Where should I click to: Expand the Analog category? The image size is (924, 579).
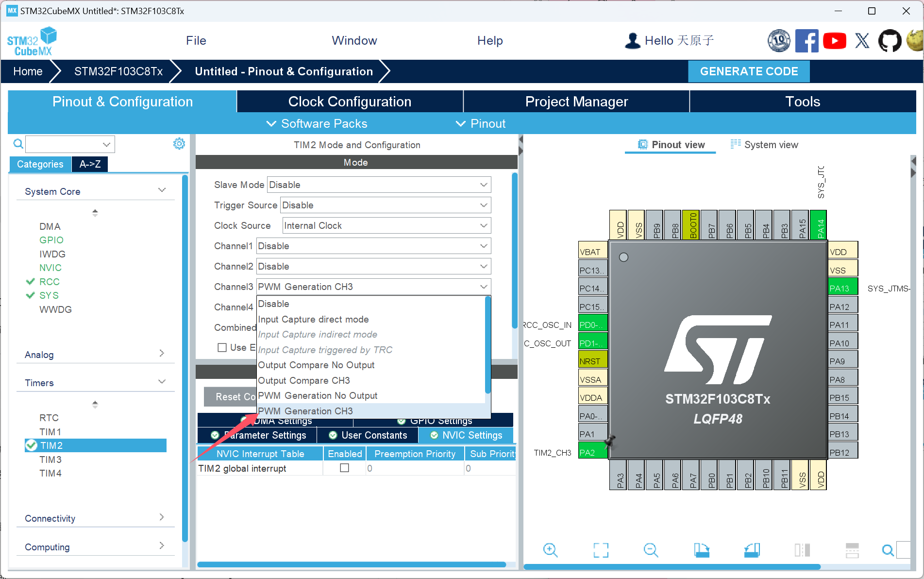[162, 353]
